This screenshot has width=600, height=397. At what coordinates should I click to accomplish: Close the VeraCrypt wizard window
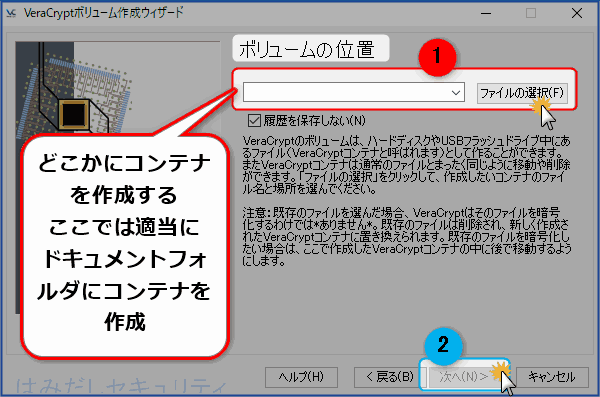coord(577,13)
